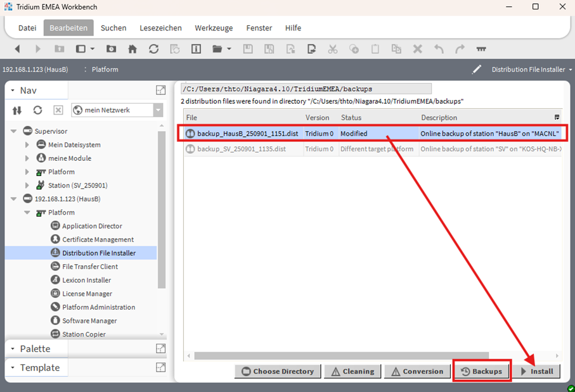Open the folder icon in toolbar
The width and height of the screenshot is (575, 392).
coord(217,49)
